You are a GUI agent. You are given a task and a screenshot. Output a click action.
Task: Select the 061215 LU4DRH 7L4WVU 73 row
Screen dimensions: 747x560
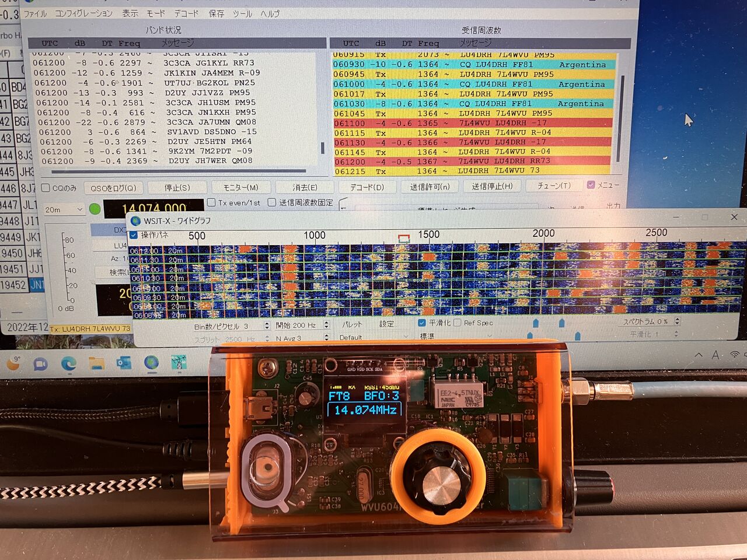473,171
